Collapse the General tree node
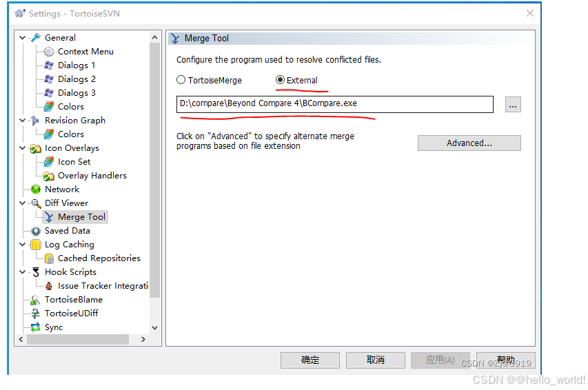 [22, 37]
